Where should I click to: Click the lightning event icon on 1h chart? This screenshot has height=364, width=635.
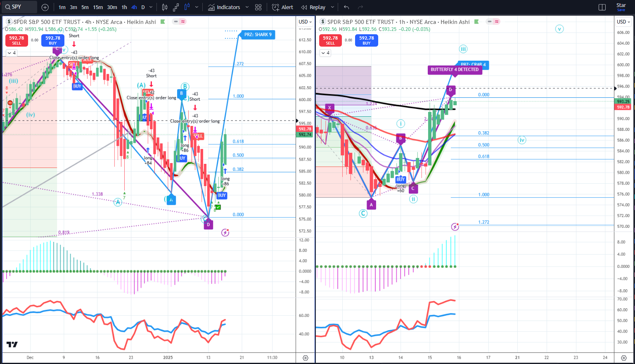tap(455, 227)
